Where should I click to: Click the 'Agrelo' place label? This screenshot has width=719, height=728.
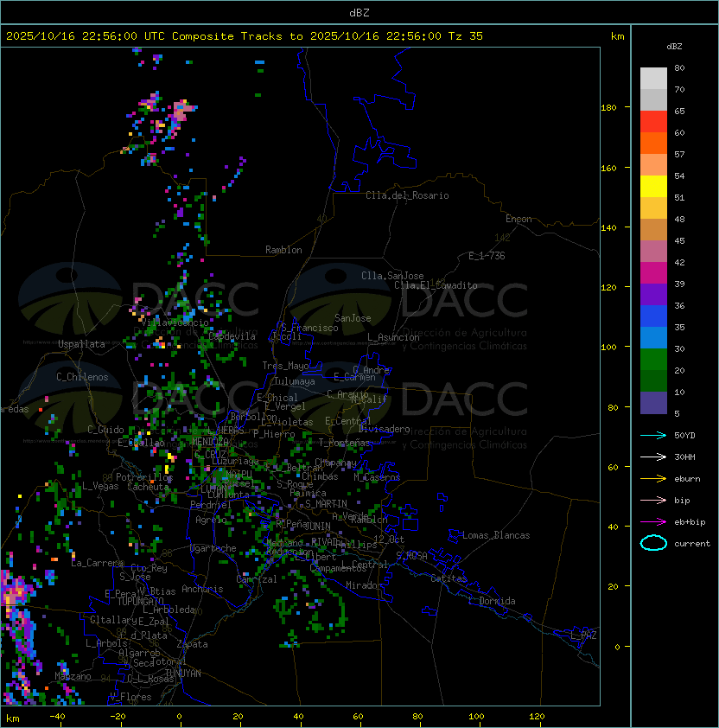pos(211,520)
